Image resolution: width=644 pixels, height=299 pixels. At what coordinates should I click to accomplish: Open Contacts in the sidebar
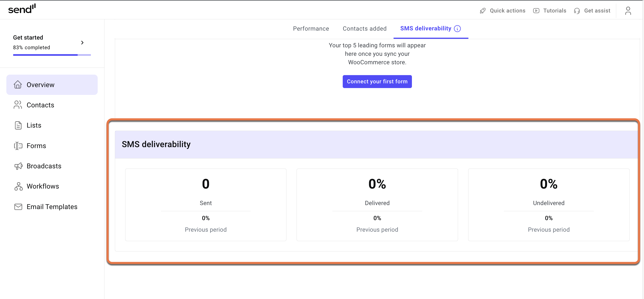click(52, 105)
